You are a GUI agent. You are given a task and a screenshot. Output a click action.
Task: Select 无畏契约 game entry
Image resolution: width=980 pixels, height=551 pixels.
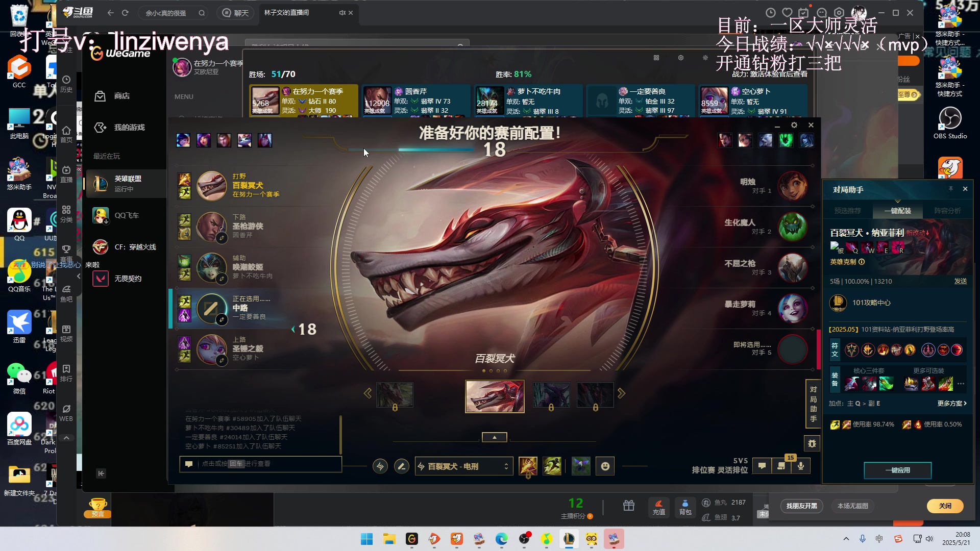click(125, 279)
